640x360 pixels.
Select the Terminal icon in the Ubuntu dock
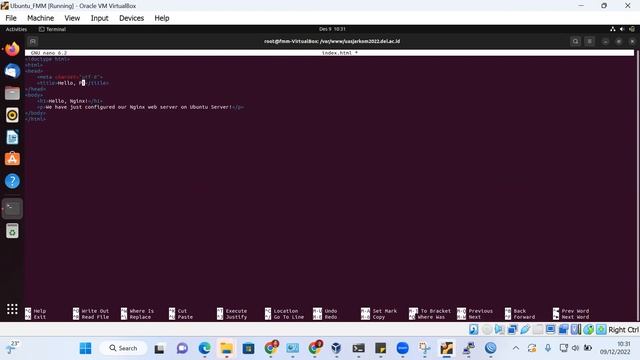tap(12, 208)
